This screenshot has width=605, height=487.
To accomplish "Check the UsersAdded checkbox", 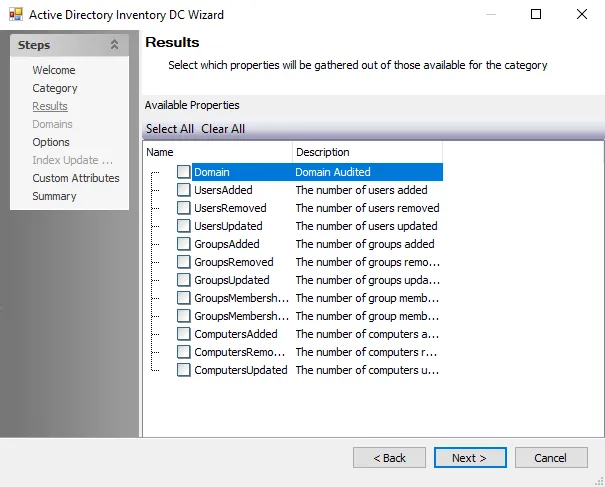I will pos(183,190).
